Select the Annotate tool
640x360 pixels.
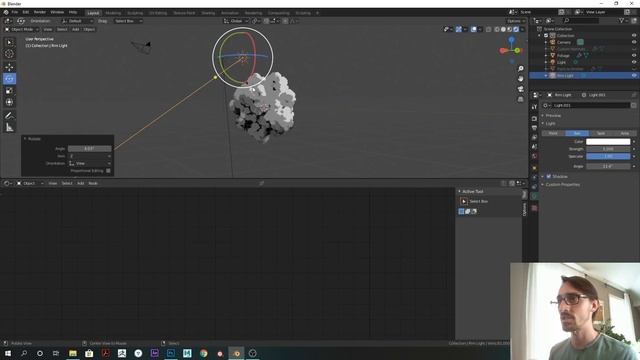(9, 116)
